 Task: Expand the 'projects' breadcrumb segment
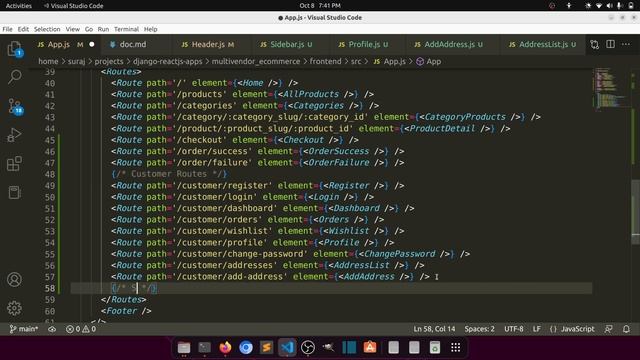pos(109,62)
